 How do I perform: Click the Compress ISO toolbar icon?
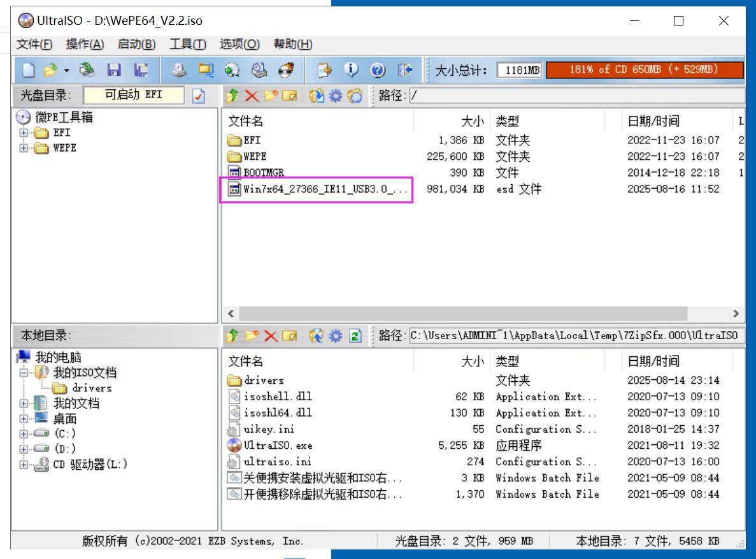coord(206,71)
